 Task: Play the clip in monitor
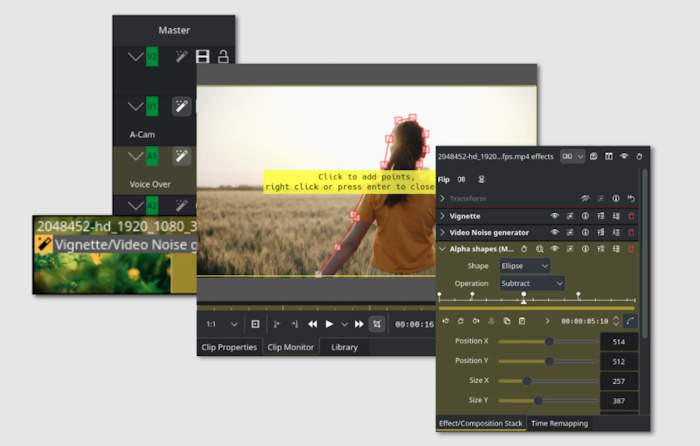point(329,324)
